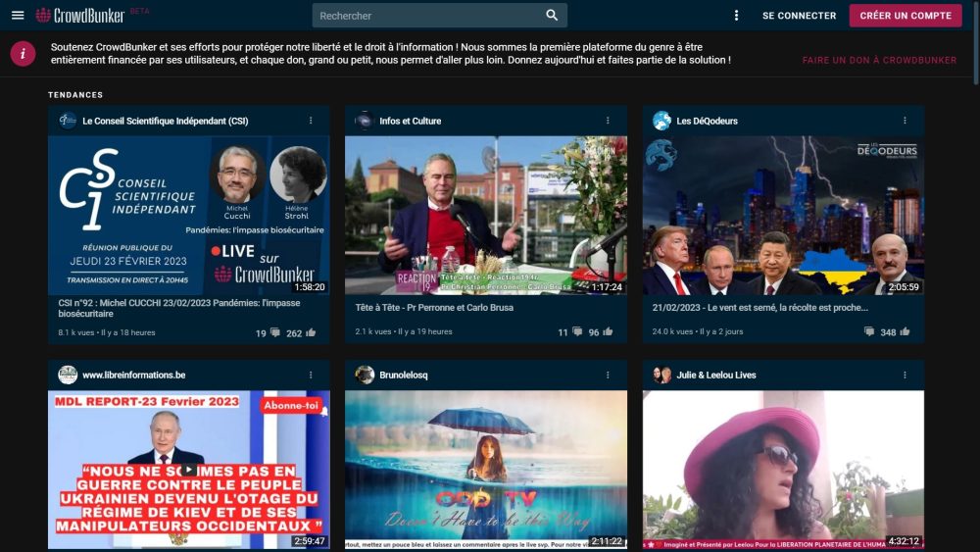Click the search magnifier icon

pos(551,15)
